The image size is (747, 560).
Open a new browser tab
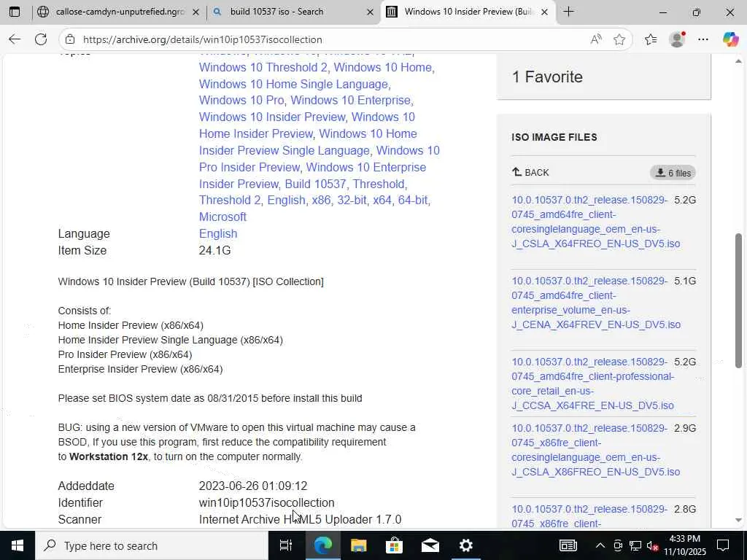[x=568, y=12]
